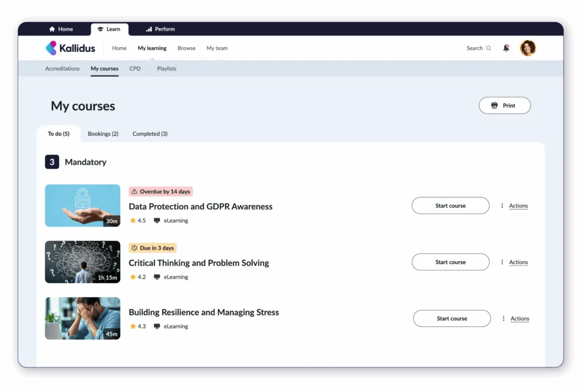The height and width of the screenshot is (392, 583).
Task: Open the Playlists sub-tab
Action: [x=167, y=69]
